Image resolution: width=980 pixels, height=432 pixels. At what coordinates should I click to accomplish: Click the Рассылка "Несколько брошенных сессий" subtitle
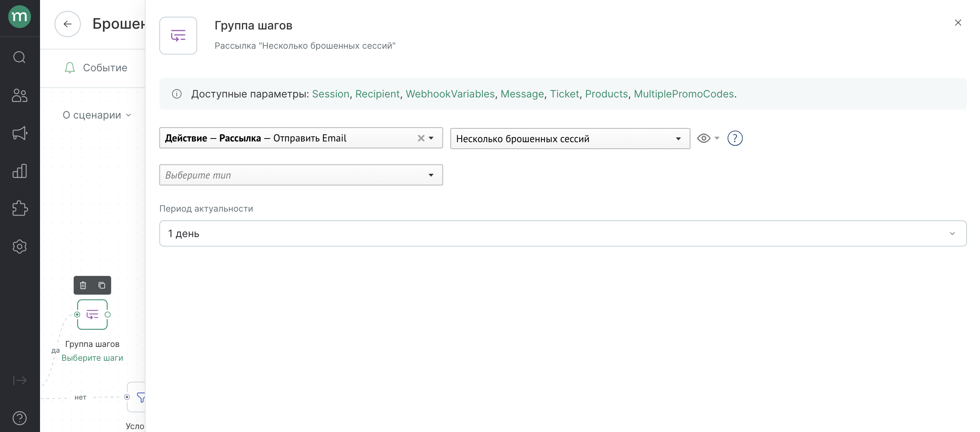305,45
